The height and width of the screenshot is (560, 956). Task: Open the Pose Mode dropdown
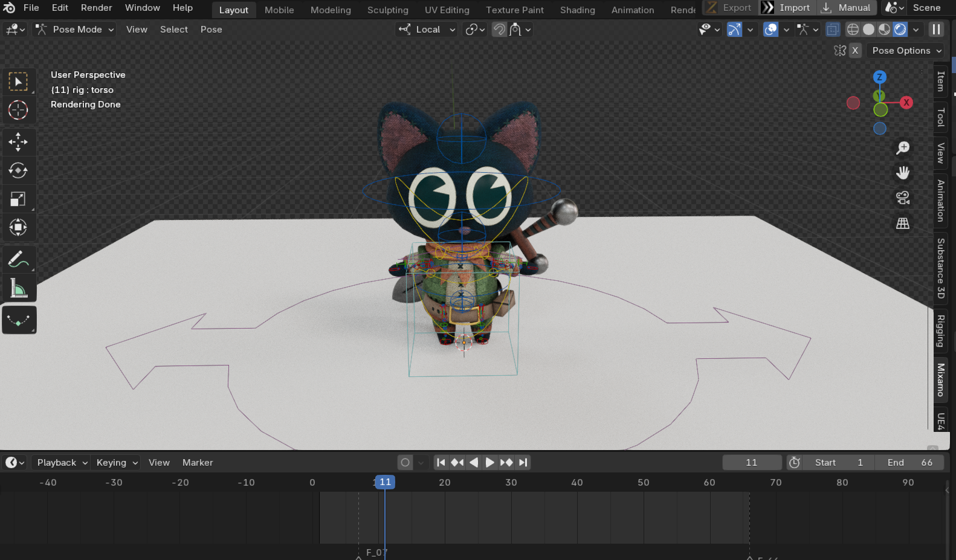(74, 30)
